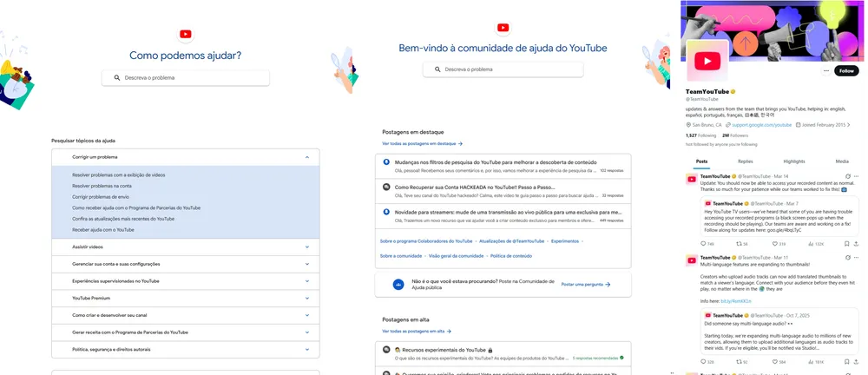Click the search magnifier in the help center search box
868x375 pixels.
pos(117,78)
